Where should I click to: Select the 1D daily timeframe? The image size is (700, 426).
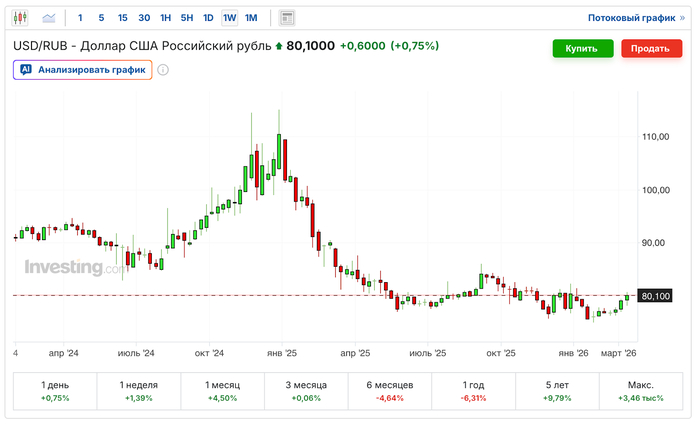(207, 18)
